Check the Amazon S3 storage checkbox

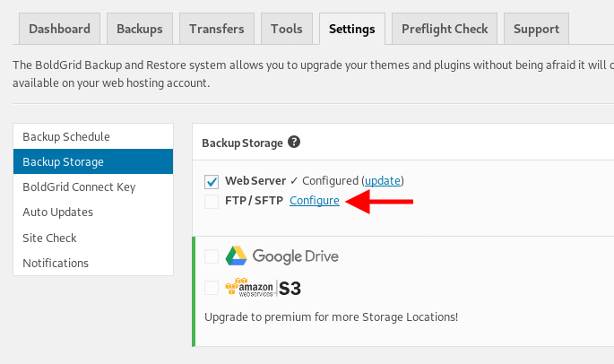pos(212,288)
